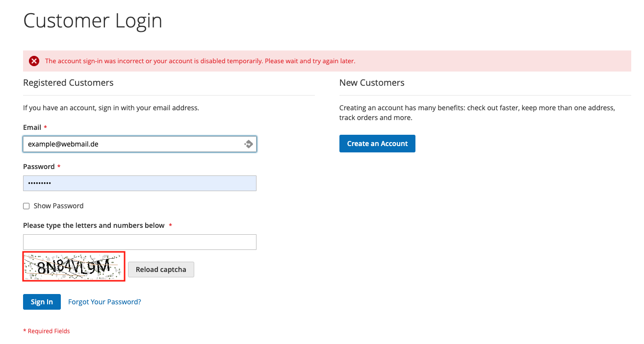Click the captcha image 8N84VL9M
The height and width of the screenshot is (344, 644).
pos(74,267)
